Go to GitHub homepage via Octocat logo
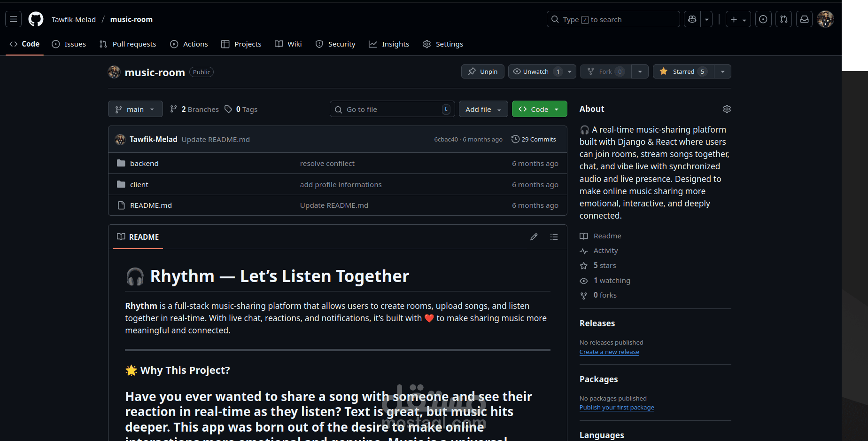 tap(36, 19)
